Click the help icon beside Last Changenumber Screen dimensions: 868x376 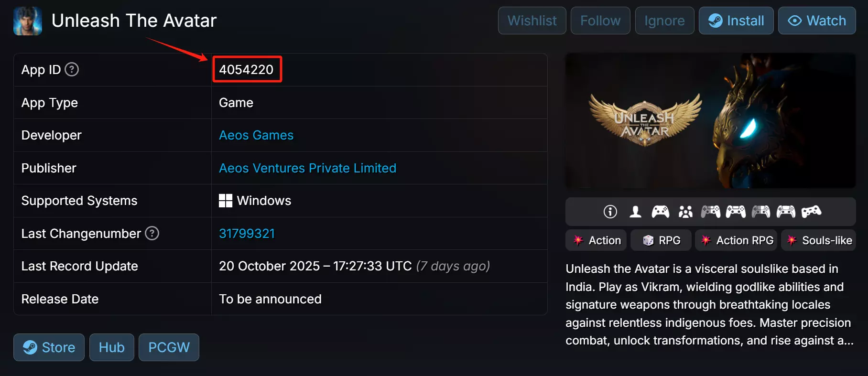coord(152,234)
